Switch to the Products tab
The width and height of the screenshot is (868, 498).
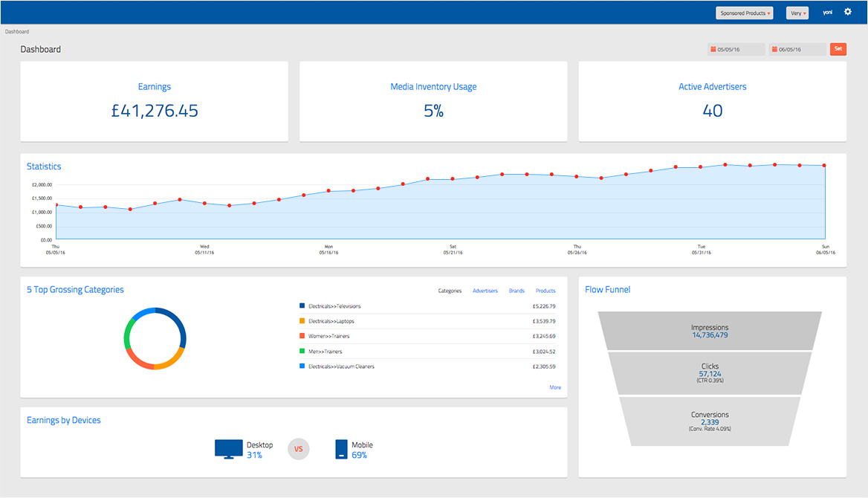(x=545, y=291)
